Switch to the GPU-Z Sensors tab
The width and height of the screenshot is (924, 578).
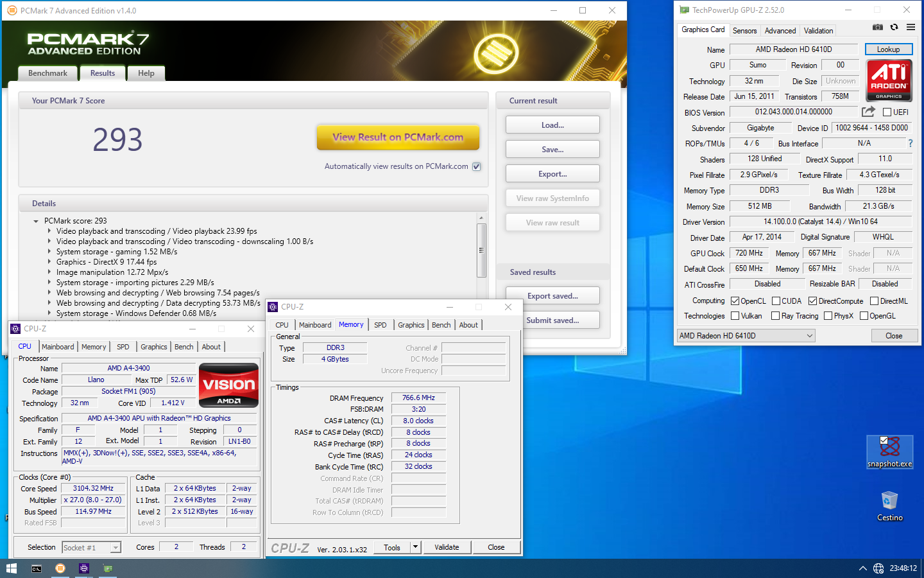coord(744,31)
